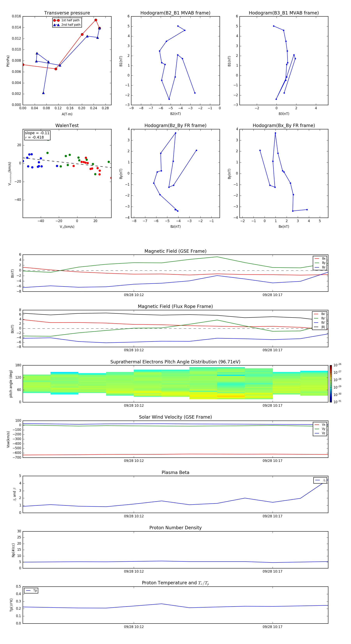Click '09/28 10:17' tick under Proton Temperature plot
The height and width of the screenshot is (644, 351).
point(272,627)
